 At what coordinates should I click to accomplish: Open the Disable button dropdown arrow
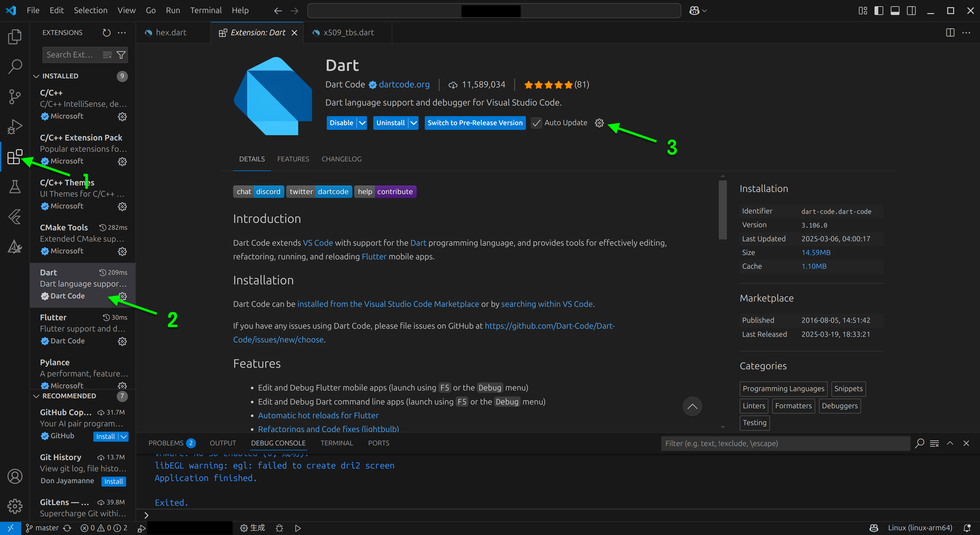coord(362,123)
